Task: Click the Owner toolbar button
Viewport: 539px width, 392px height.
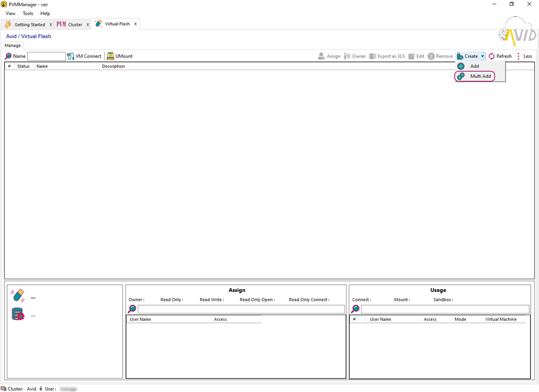Action: tap(355, 56)
